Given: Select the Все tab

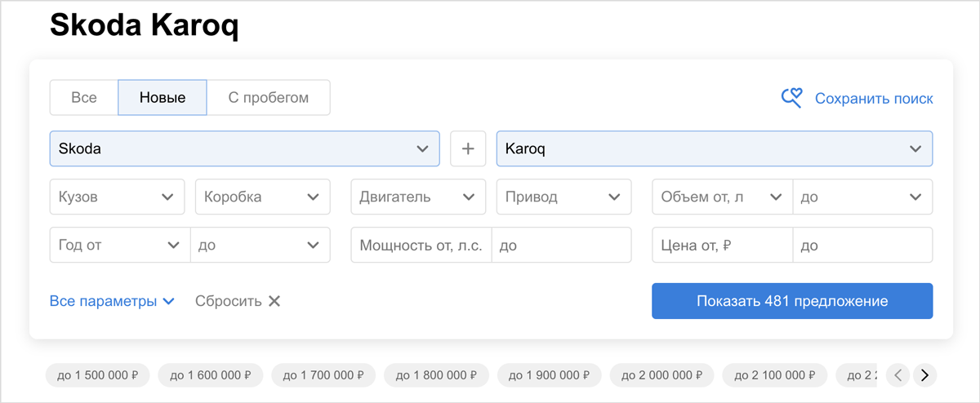Looking at the screenshot, I should pyautogui.click(x=84, y=98).
